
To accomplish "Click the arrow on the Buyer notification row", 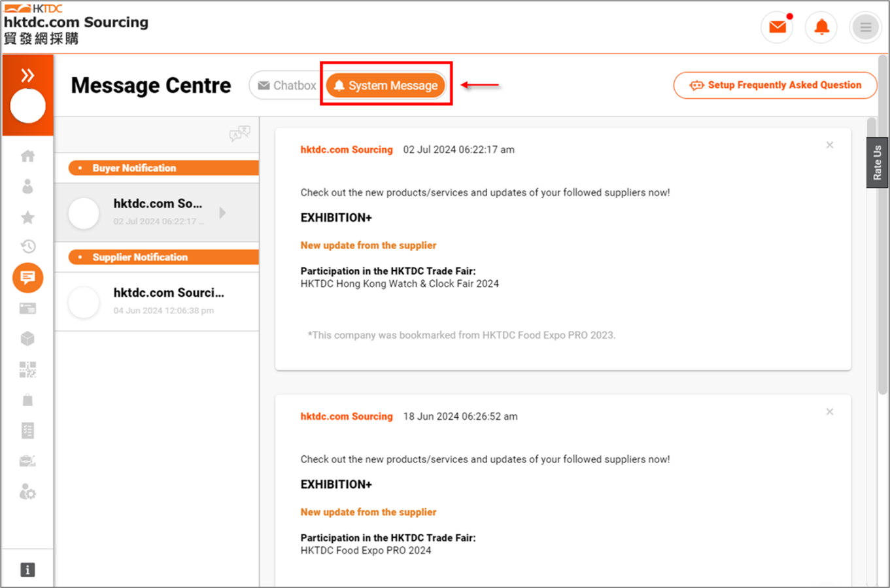I will click(x=223, y=213).
